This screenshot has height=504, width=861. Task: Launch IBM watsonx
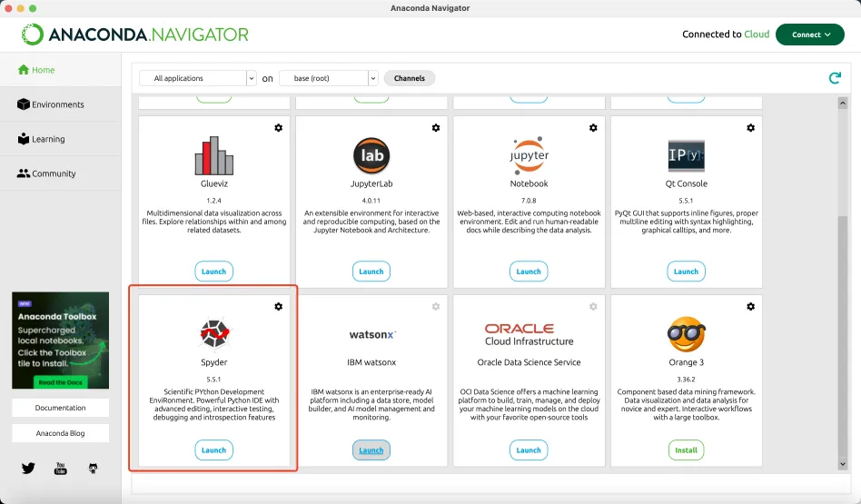click(x=371, y=450)
